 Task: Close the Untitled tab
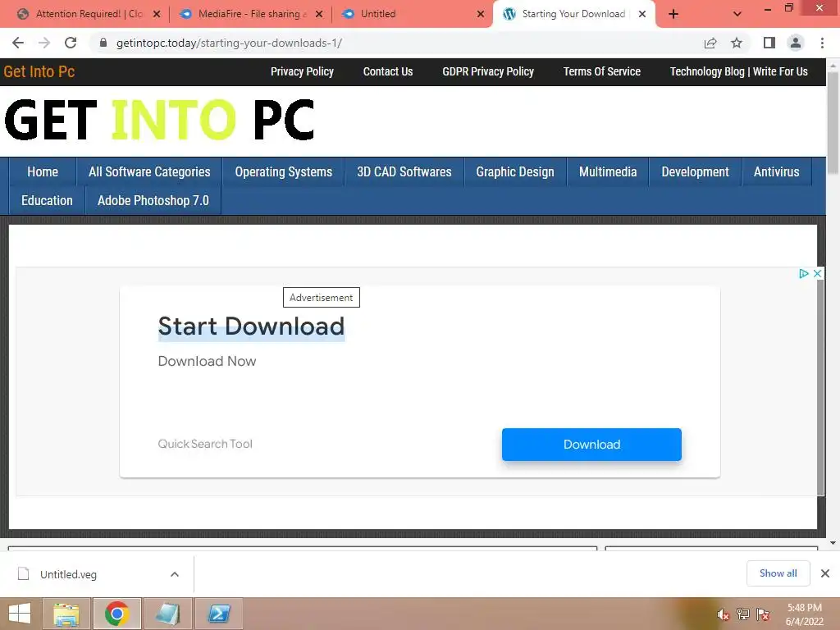(481, 14)
